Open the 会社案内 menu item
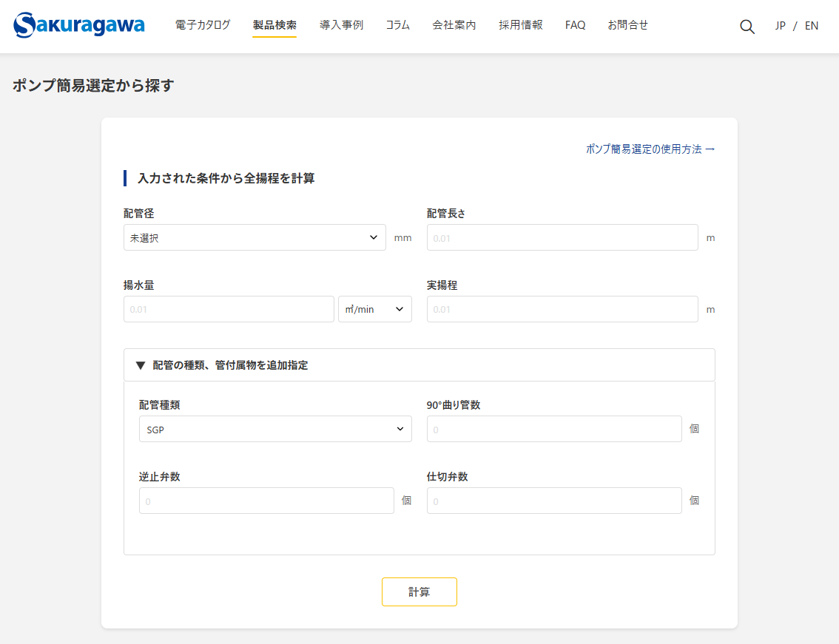Image resolution: width=839 pixels, height=644 pixels. [x=454, y=25]
